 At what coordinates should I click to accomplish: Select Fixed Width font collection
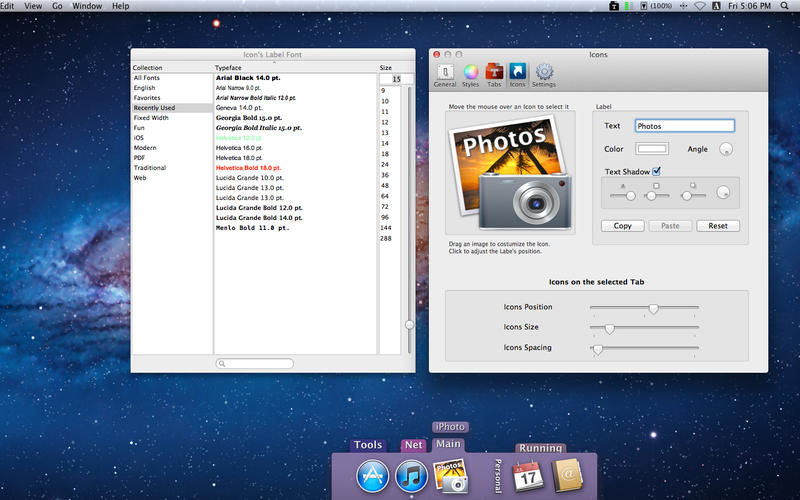tap(151, 118)
